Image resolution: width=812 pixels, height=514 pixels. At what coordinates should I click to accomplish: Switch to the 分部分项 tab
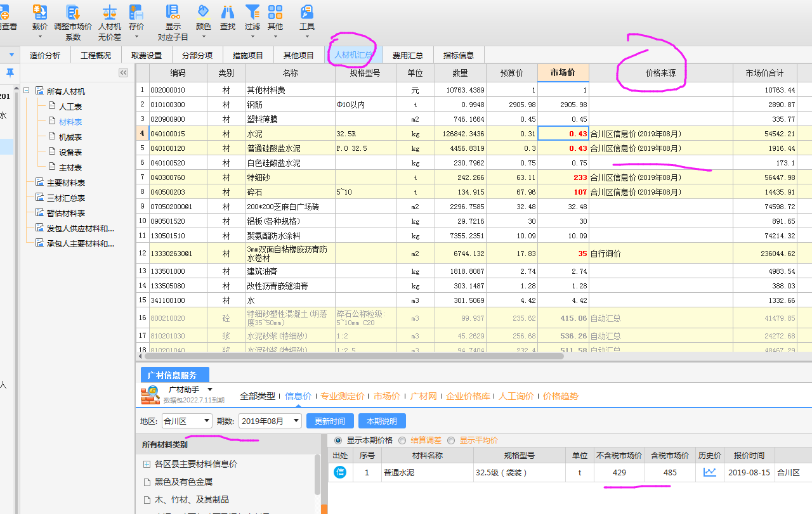pos(197,55)
